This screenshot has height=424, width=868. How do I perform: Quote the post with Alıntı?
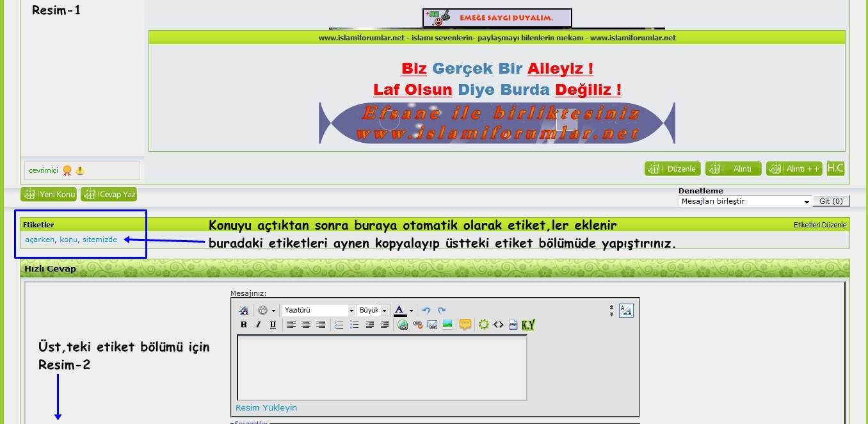tap(734, 168)
